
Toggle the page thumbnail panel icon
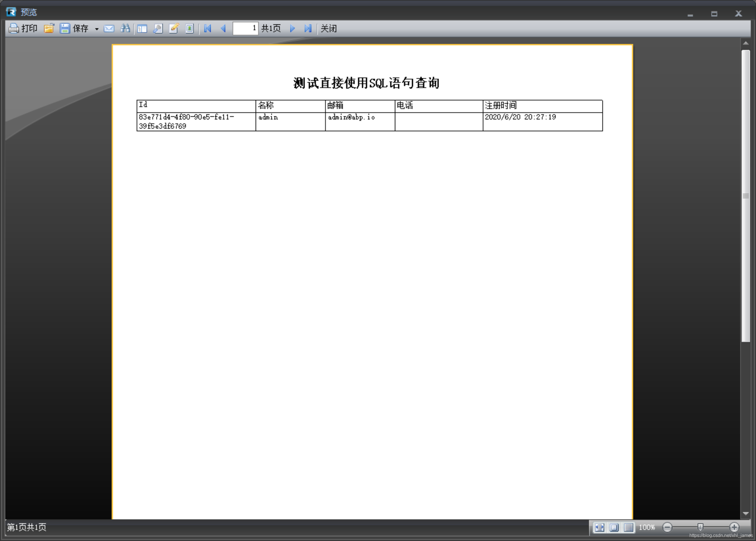(142, 29)
